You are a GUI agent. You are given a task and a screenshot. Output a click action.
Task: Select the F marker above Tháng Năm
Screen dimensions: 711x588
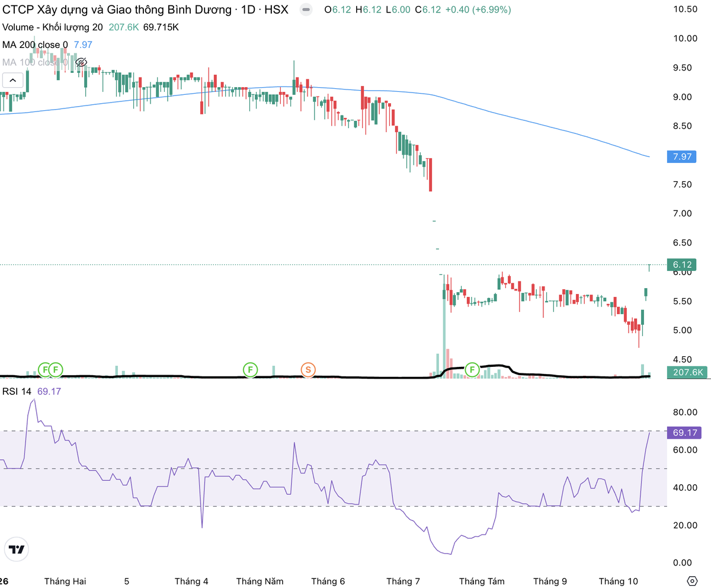251,370
